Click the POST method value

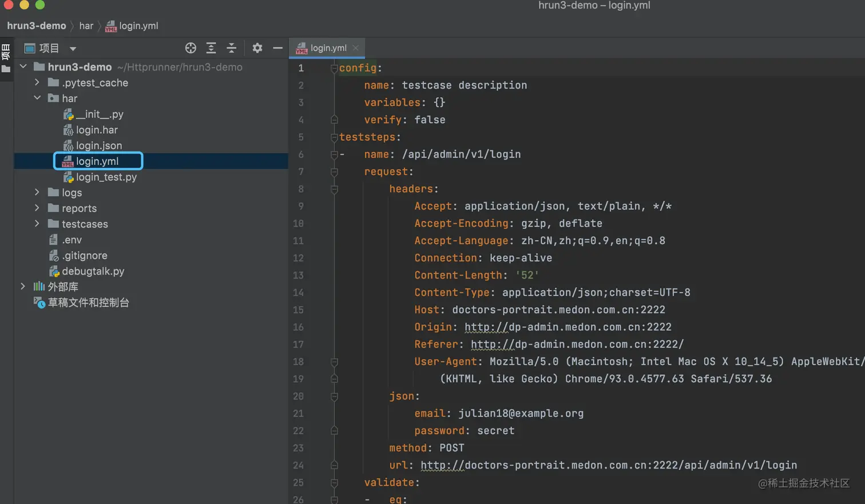pos(452,448)
